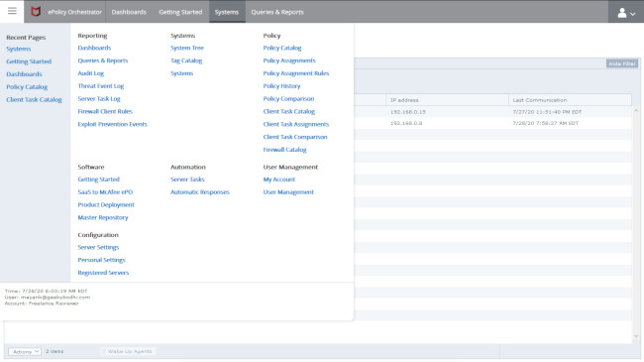The height and width of the screenshot is (362, 644).
Task: Open Queries & Reports under Reporting
Action: 103,60
